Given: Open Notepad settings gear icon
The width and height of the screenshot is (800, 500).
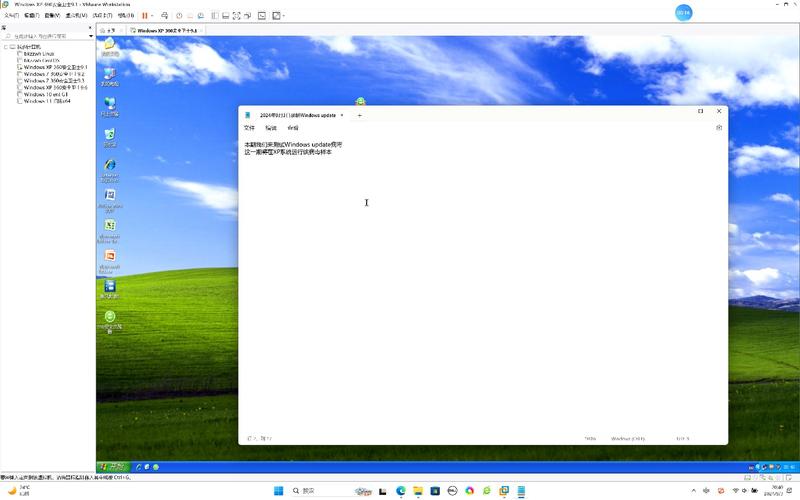Looking at the screenshot, I should tap(719, 128).
